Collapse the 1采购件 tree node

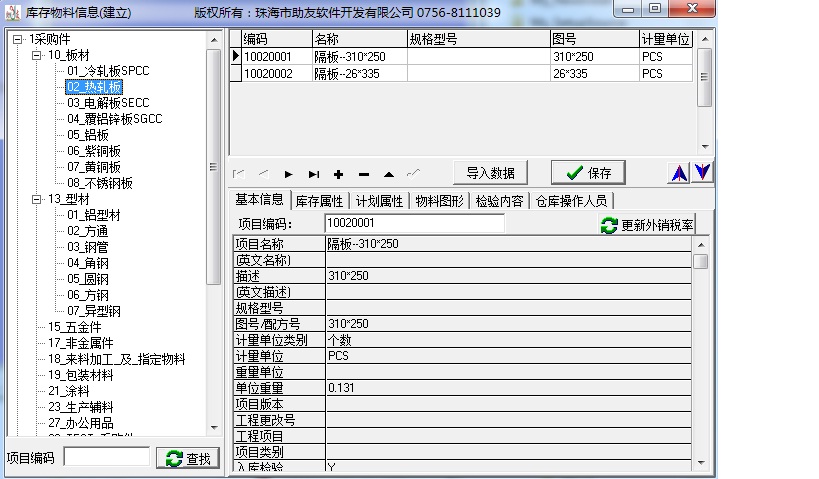tap(18, 39)
